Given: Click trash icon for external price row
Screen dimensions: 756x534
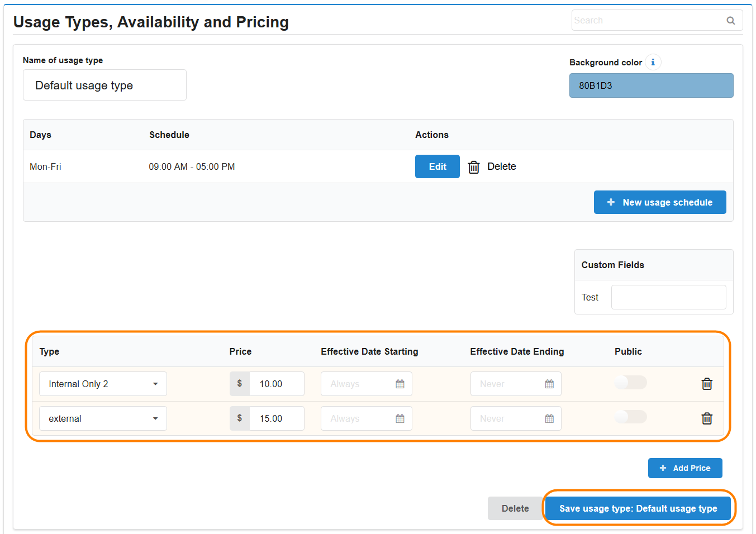Looking at the screenshot, I should (x=706, y=418).
